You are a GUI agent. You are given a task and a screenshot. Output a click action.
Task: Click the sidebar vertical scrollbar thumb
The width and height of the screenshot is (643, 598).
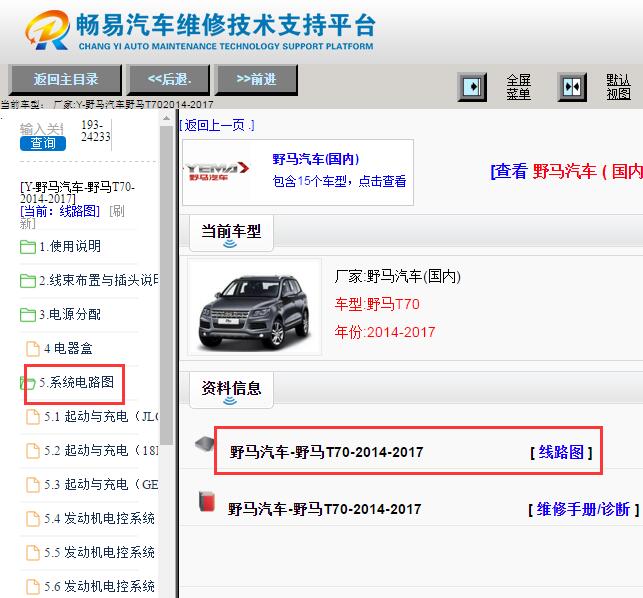coord(166,285)
